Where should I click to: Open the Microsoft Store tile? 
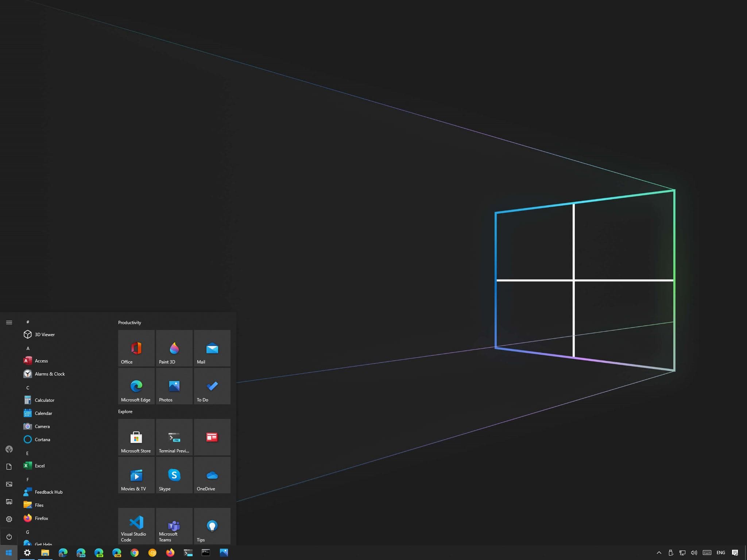click(136, 437)
